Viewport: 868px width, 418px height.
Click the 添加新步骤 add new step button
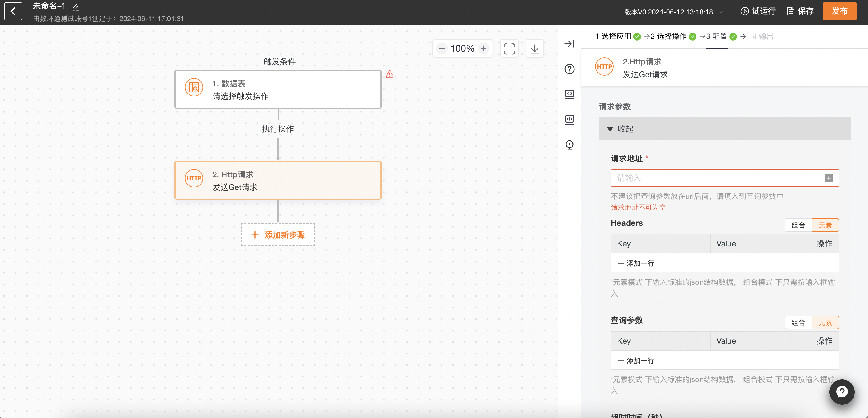pos(278,235)
